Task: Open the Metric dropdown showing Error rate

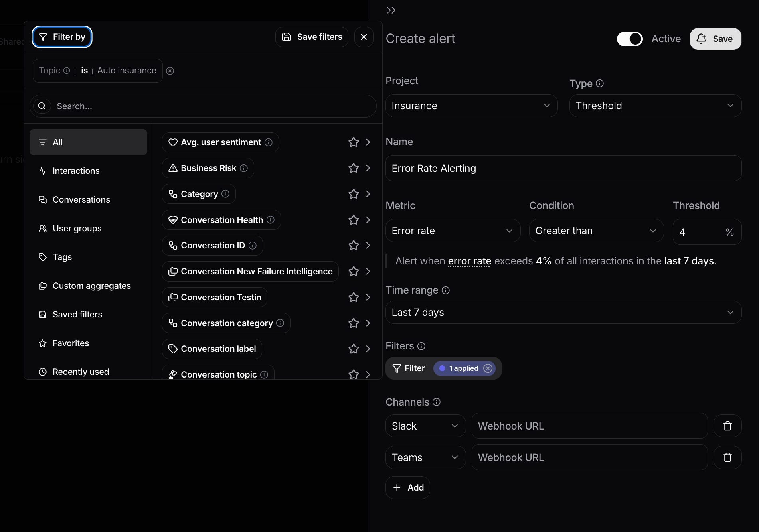Action: tap(453, 231)
